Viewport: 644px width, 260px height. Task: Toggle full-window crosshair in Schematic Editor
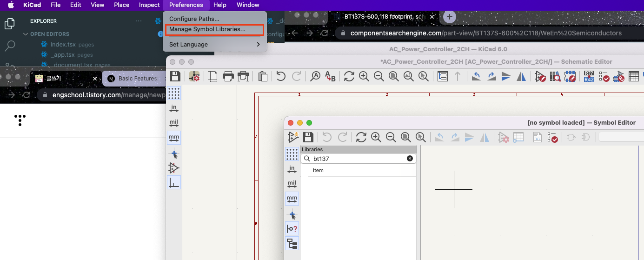pos(174,153)
